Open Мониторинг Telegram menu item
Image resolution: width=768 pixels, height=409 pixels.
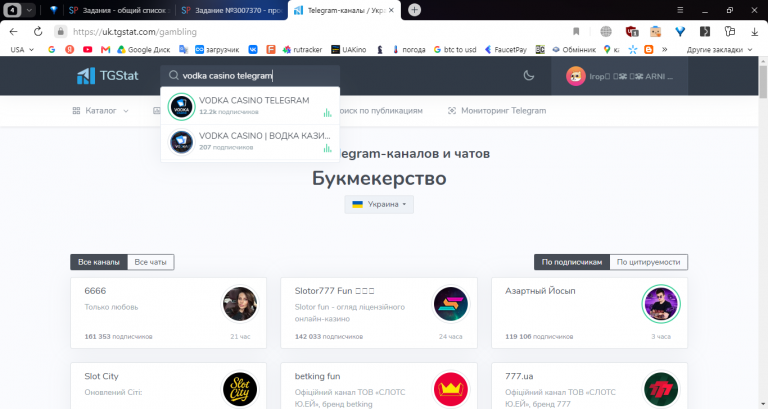point(497,111)
